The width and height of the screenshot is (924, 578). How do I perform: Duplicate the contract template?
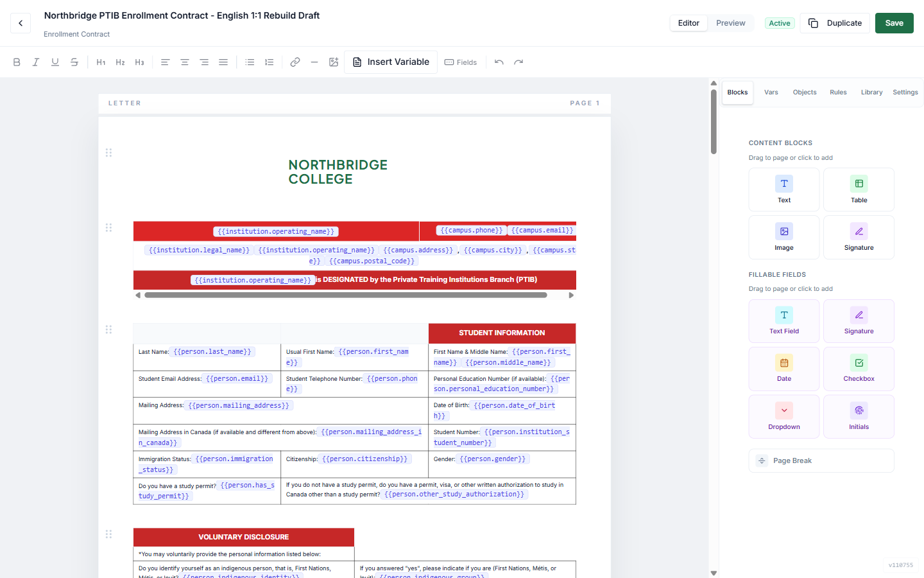(x=835, y=23)
